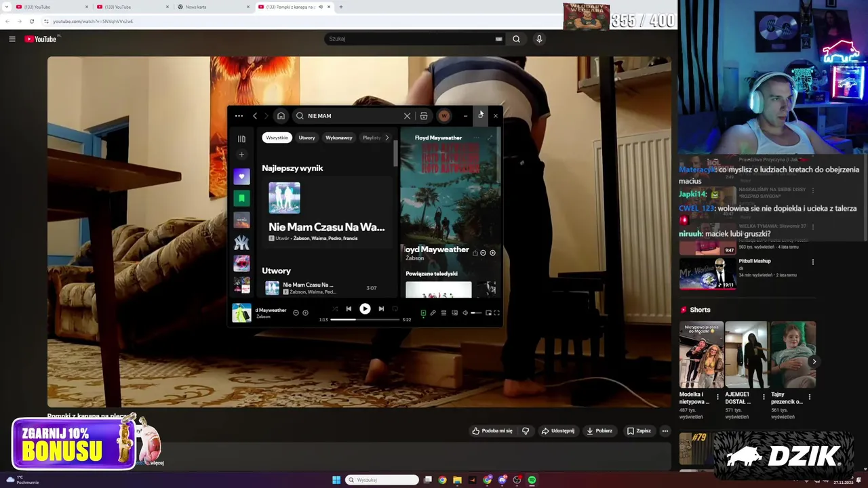This screenshot has height=488, width=868.
Task: Toggle repeat in Spotify player
Action: (x=395, y=309)
